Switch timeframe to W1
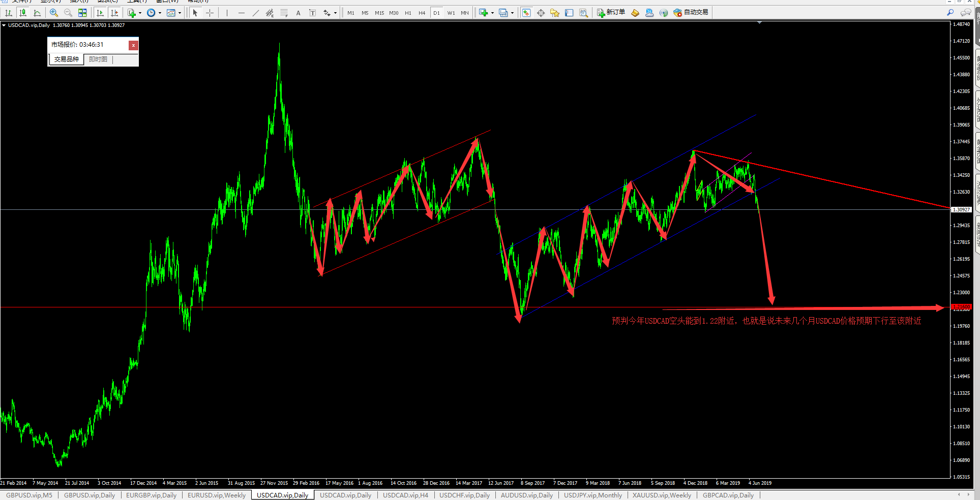The image size is (980, 500). (451, 13)
